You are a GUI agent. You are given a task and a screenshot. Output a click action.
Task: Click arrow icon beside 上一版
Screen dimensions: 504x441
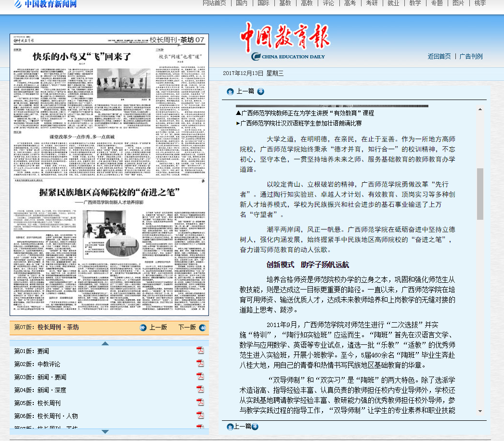(143, 328)
